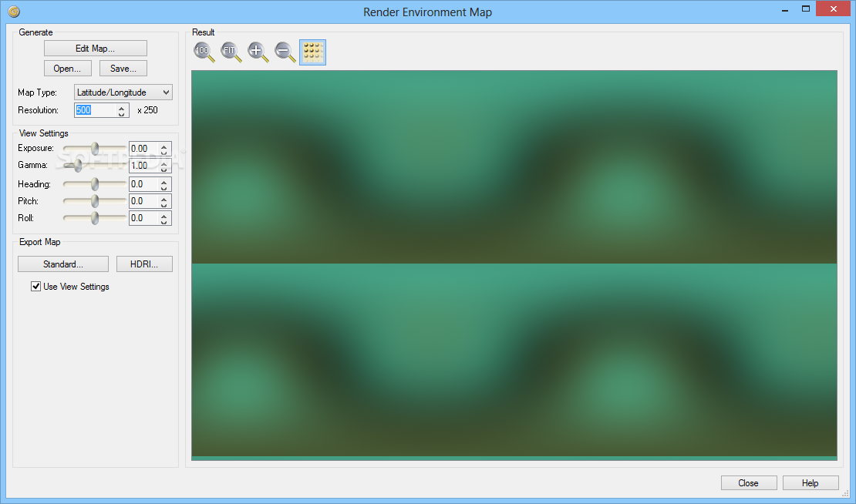856x504 pixels.
Task: Decrease Heading with spinner down arrow
Action: (163, 187)
